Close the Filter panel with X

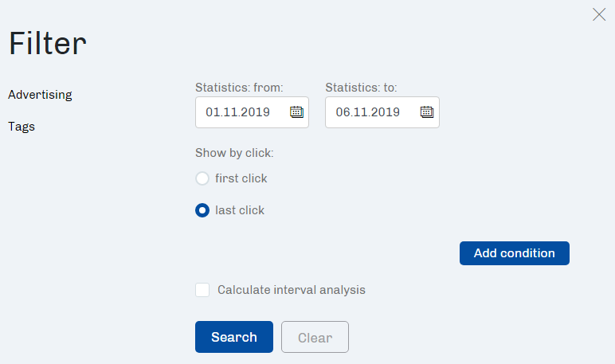[x=599, y=14]
